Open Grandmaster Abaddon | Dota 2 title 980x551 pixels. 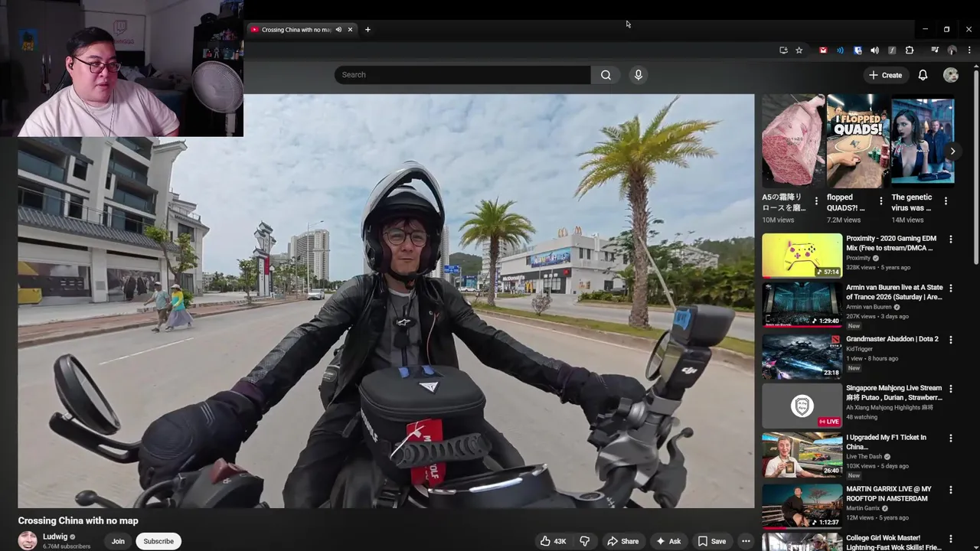tap(892, 339)
